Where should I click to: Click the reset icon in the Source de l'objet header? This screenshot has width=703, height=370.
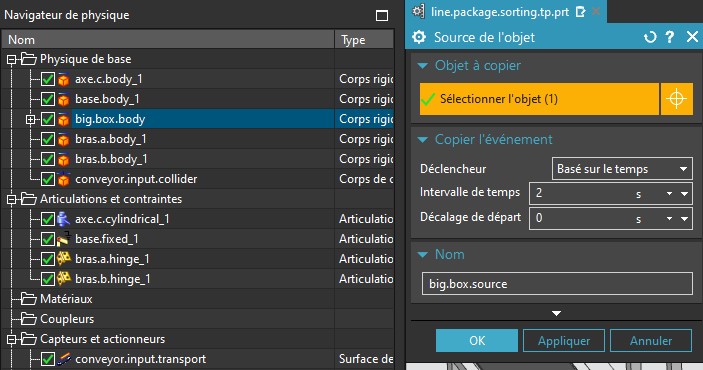click(650, 37)
